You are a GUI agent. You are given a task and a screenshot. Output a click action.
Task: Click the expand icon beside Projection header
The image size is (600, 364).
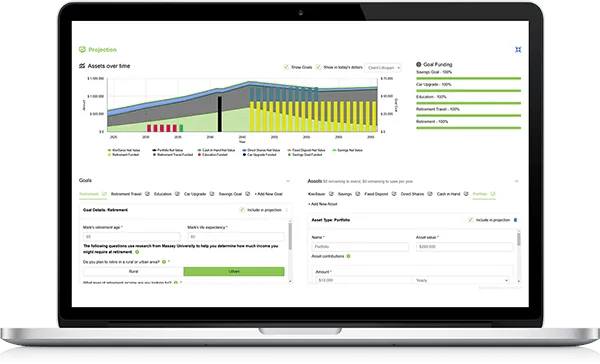tap(518, 50)
